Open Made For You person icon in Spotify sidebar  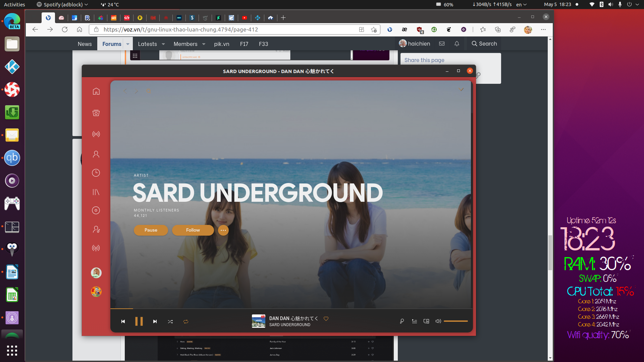(x=96, y=154)
